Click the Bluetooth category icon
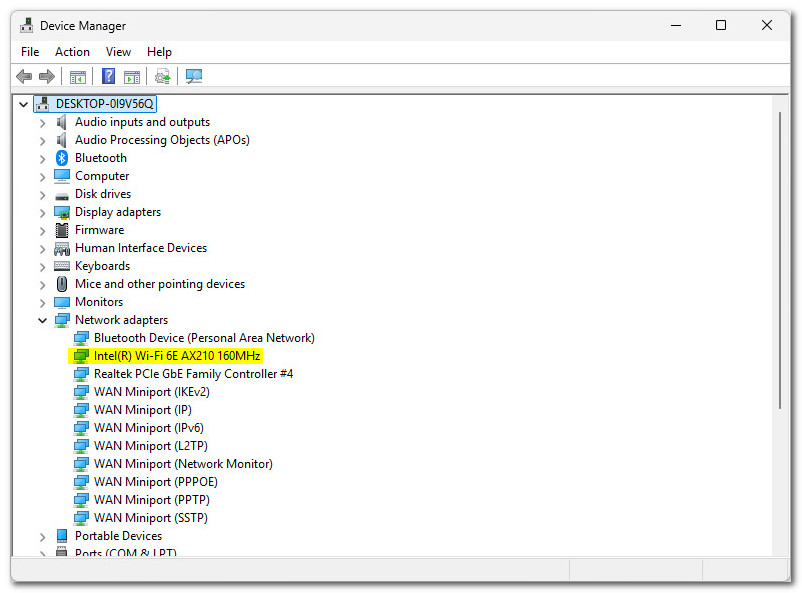This screenshot has width=802, height=593. (62, 158)
